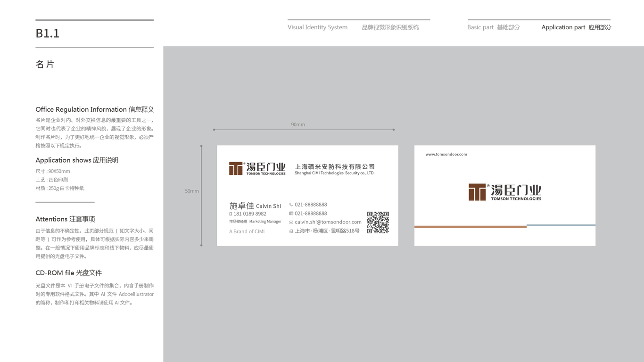This screenshot has height=362, width=644.
Task: Click the 尺寸: 90X50mm specification line
Action: coord(53,171)
